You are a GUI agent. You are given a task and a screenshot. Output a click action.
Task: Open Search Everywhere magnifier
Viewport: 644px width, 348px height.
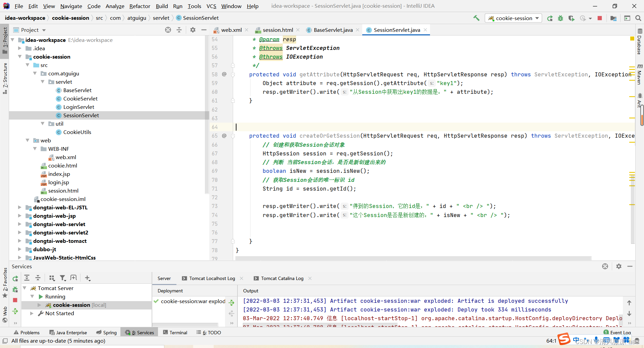[638, 18]
